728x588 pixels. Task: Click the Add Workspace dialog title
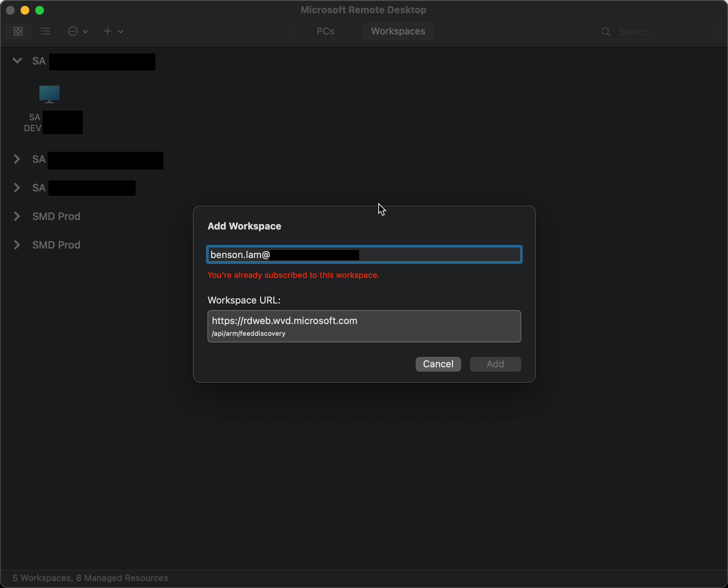pyautogui.click(x=244, y=226)
